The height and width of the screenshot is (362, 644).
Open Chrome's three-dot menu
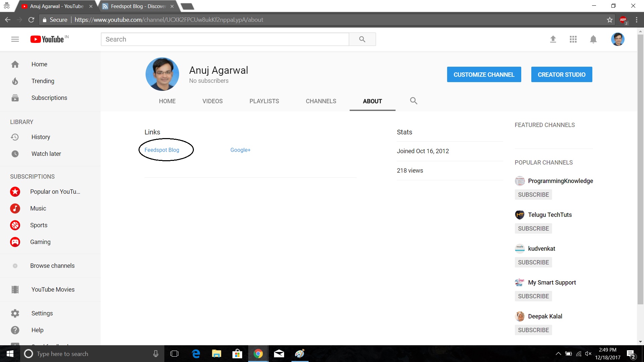coord(637,20)
